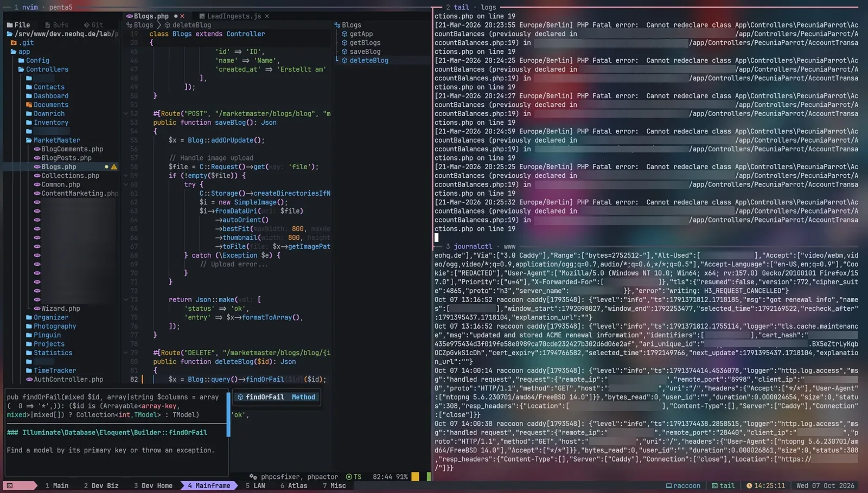Select Blogs class in the outline

pos(348,25)
